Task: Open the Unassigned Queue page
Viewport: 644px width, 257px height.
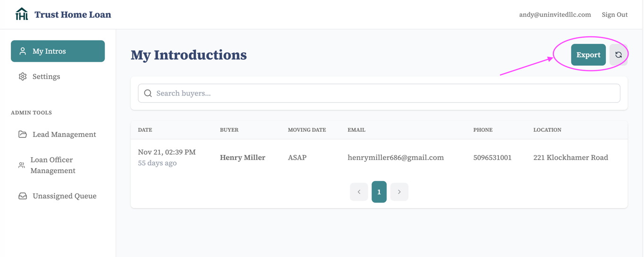Action: point(64,196)
